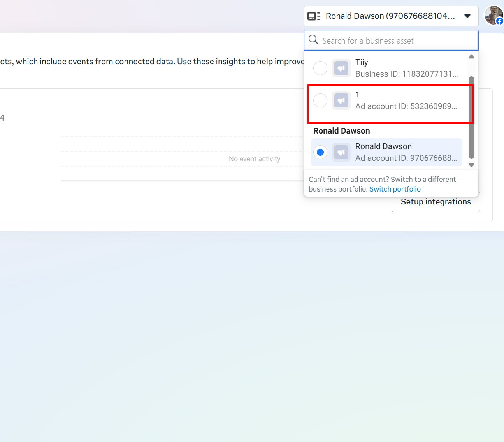
Task: Open the profile avatar picture
Action: [492, 15]
